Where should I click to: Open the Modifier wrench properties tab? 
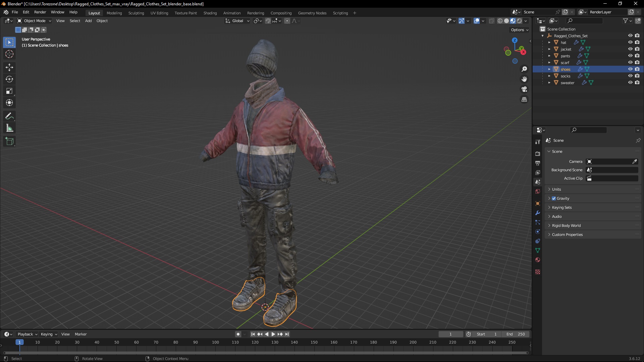pyautogui.click(x=538, y=213)
